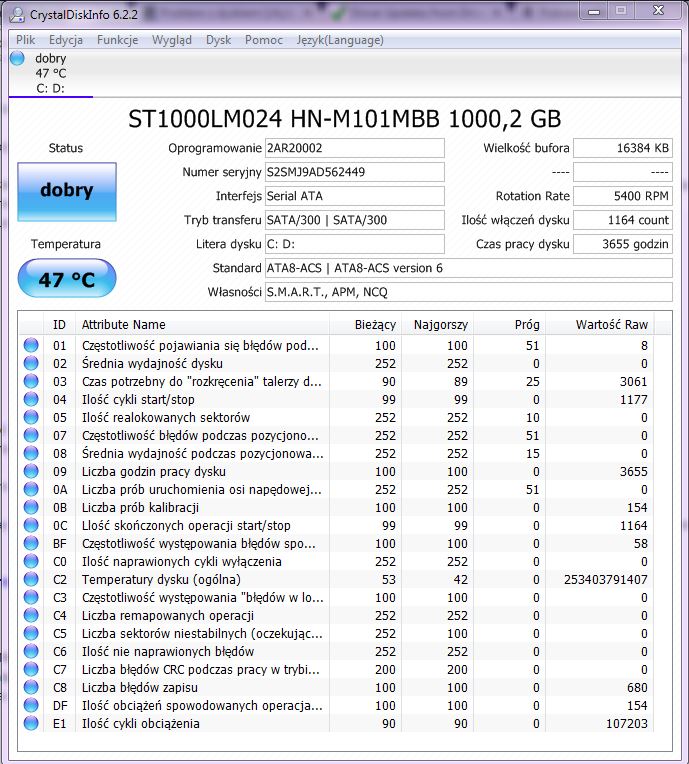The image size is (689, 764).
Task: Click the Oprogramowanie field 2AR20002
Action: [354, 148]
